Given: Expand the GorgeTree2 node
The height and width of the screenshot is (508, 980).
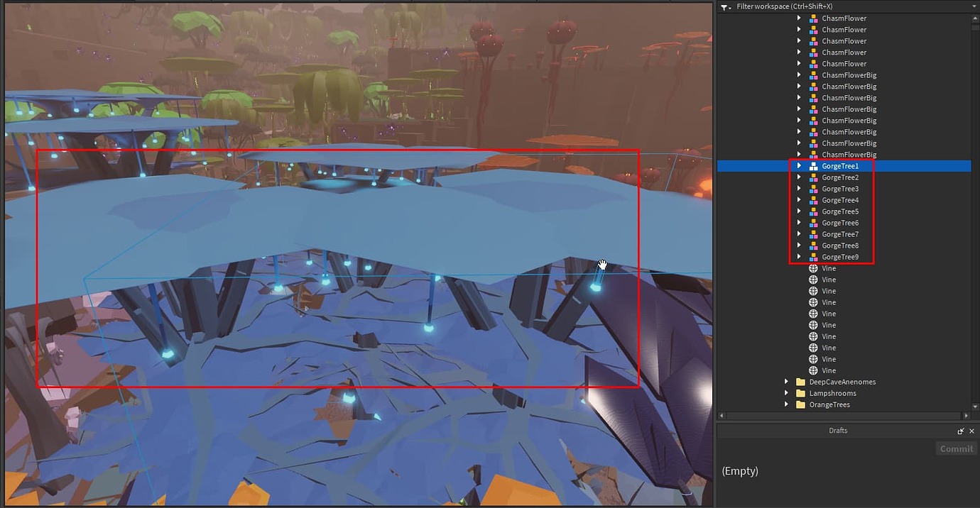Looking at the screenshot, I should (x=799, y=177).
